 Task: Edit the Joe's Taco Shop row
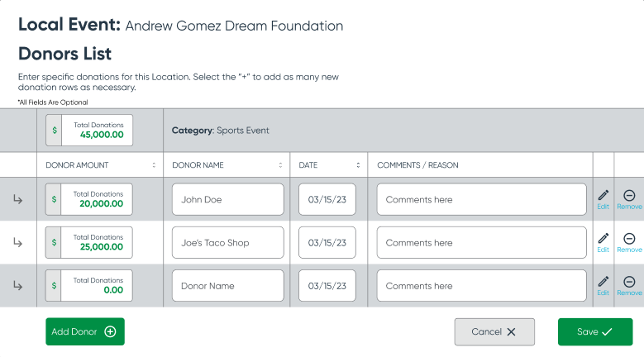603,241
